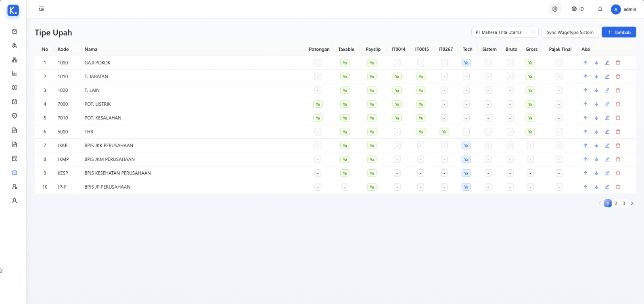
Task: Click the Tech Ya tag for BPJS JKK PERUSAHAAN
Action: pyautogui.click(x=466, y=146)
